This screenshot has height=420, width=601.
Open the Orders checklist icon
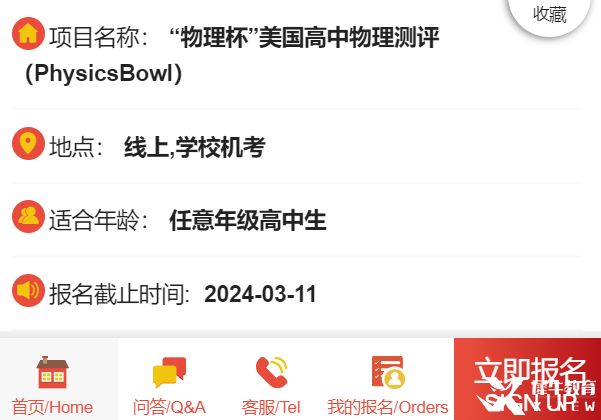pos(388,372)
